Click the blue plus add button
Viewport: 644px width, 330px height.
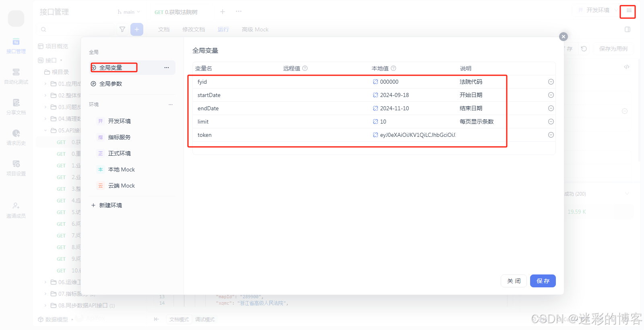coord(137,29)
